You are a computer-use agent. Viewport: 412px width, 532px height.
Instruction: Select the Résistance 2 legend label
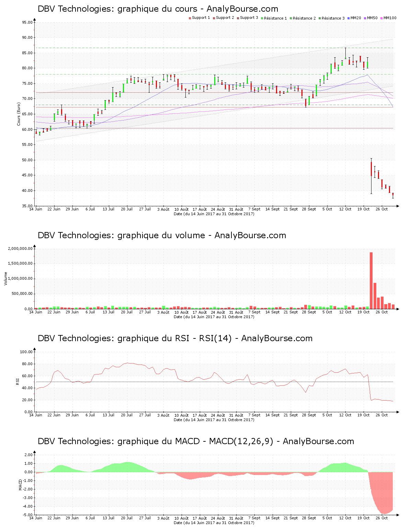click(304, 18)
